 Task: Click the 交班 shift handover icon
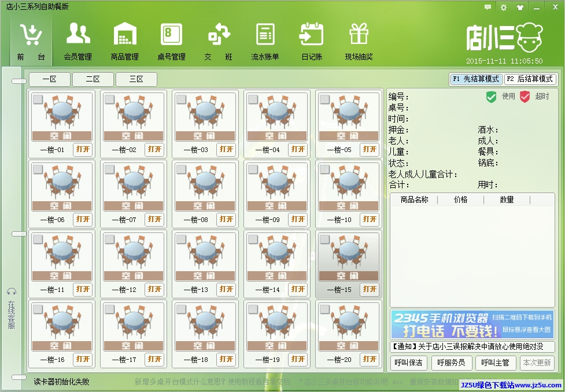click(219, 35)
